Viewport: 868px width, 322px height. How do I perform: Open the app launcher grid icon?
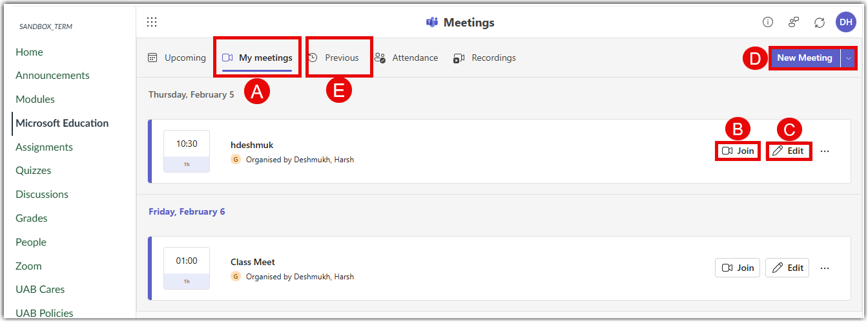(152, 23)
